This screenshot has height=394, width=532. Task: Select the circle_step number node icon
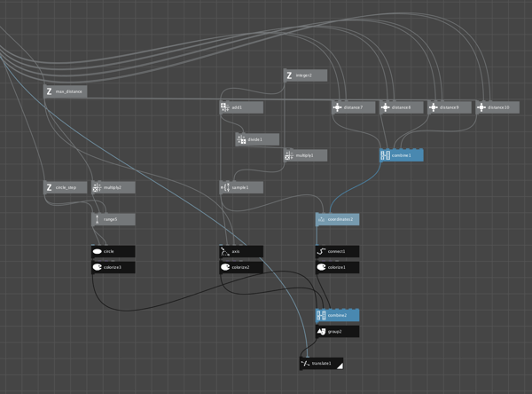49,187
